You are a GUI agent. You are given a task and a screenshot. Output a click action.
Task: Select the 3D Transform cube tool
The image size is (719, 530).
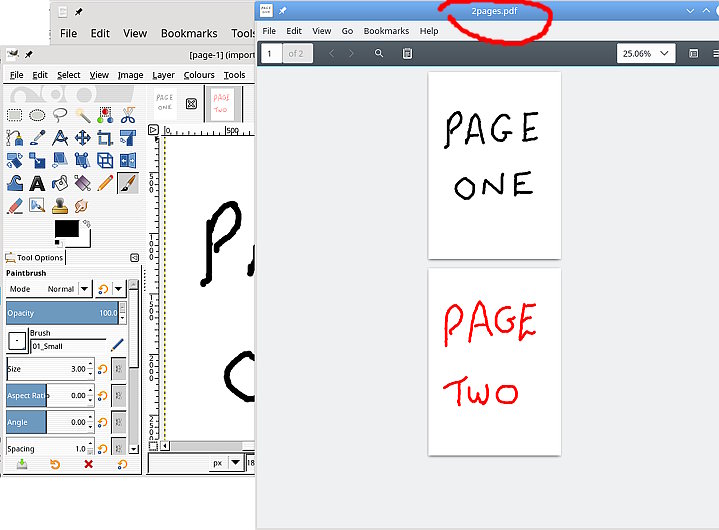pyautogui.click(x=105, y=160)
